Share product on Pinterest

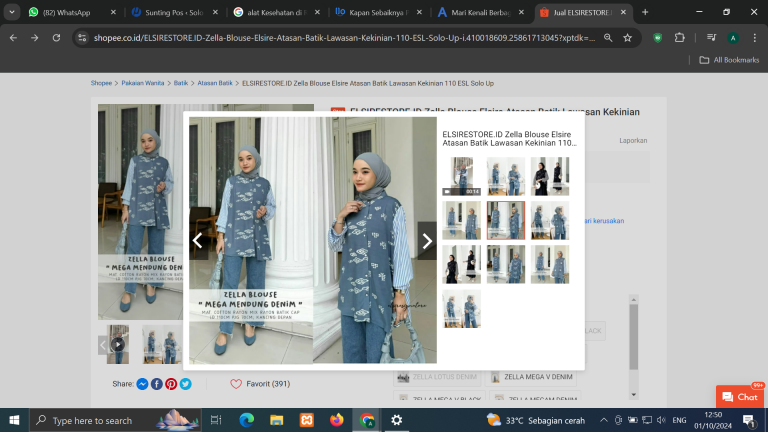tap(171, 384)
